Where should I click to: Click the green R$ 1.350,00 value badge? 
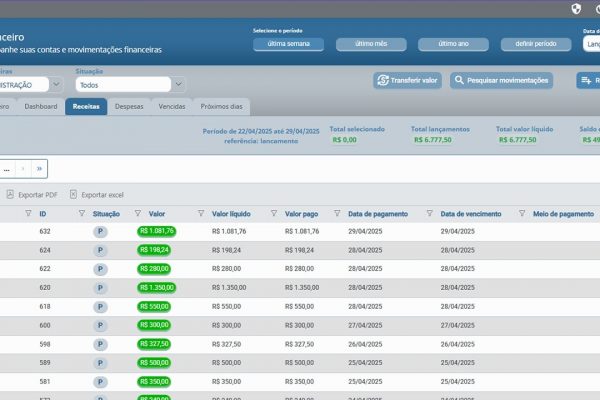coord(157,287)
